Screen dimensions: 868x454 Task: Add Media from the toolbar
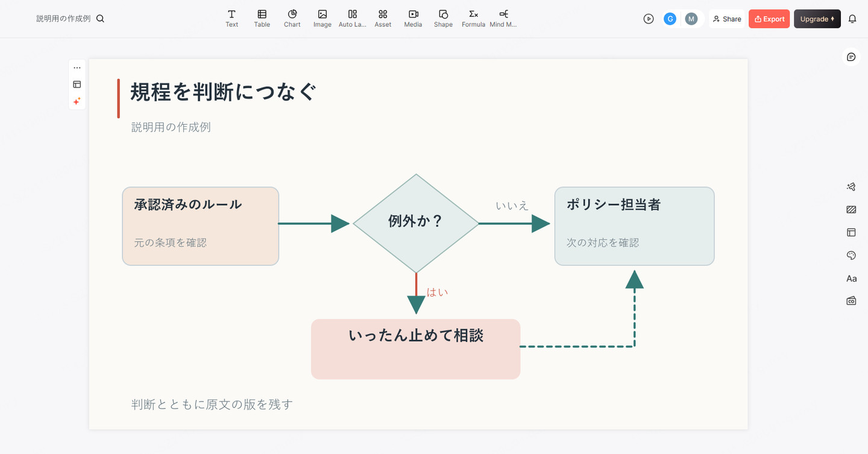click(413, 18)
